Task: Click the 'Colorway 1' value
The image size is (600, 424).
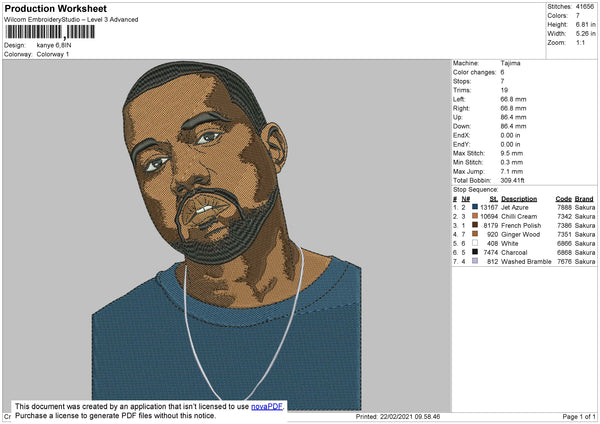Action: click(x=53, y=54)
